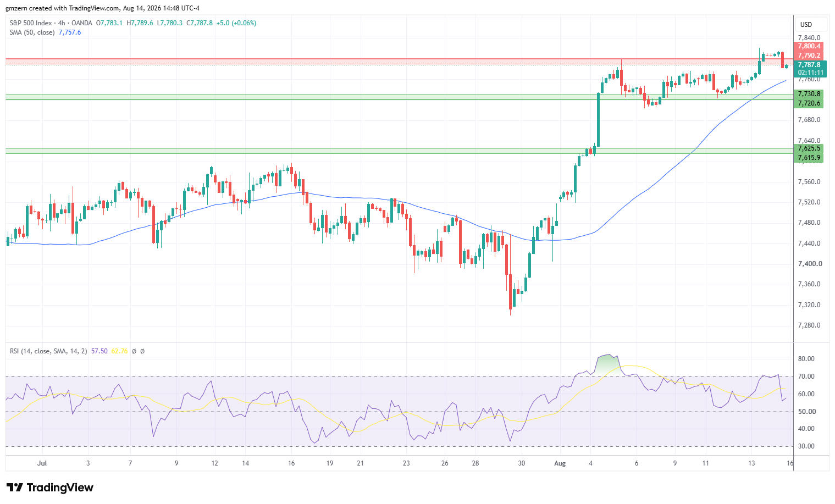Click the candle countdown timer 02:11:11
835x504 pixels.
coord(810,73)
